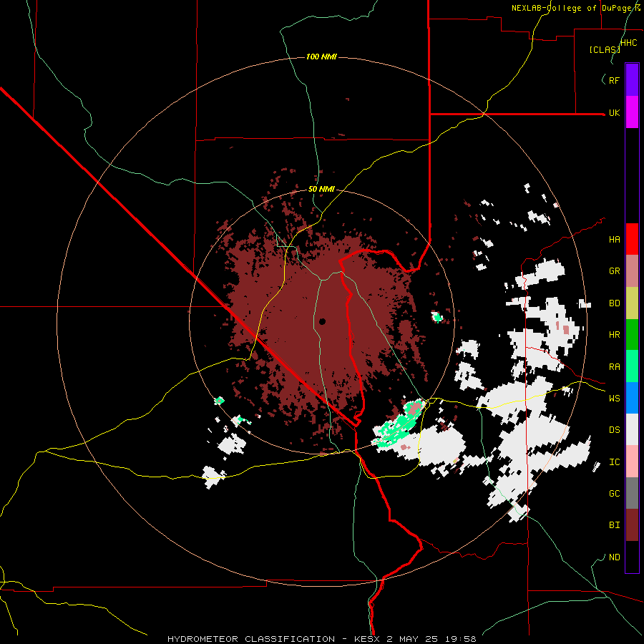Choose the BI brown legend swatch
Image resolution: width=644 pixels, height=644 pixels.
pos(632,525)
